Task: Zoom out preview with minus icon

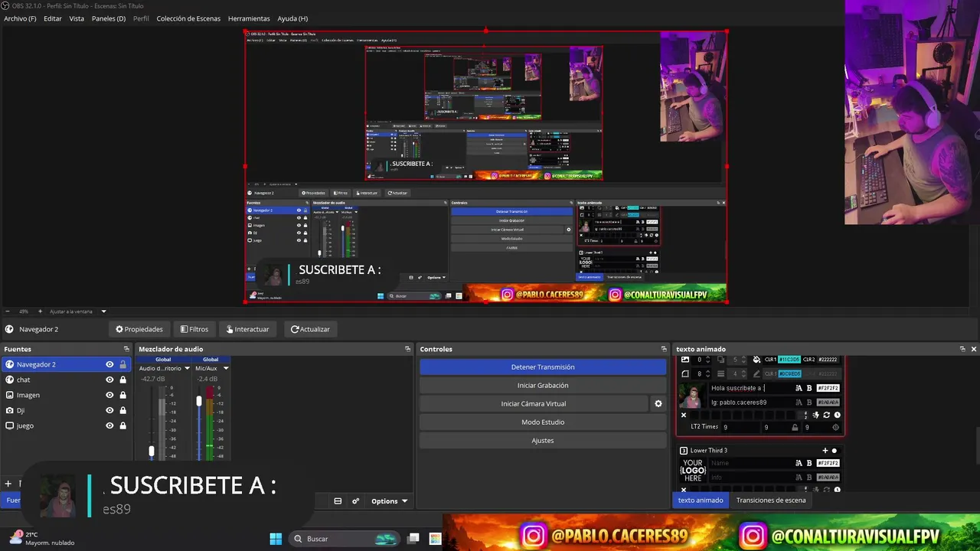Action: (x=7, y=311)
